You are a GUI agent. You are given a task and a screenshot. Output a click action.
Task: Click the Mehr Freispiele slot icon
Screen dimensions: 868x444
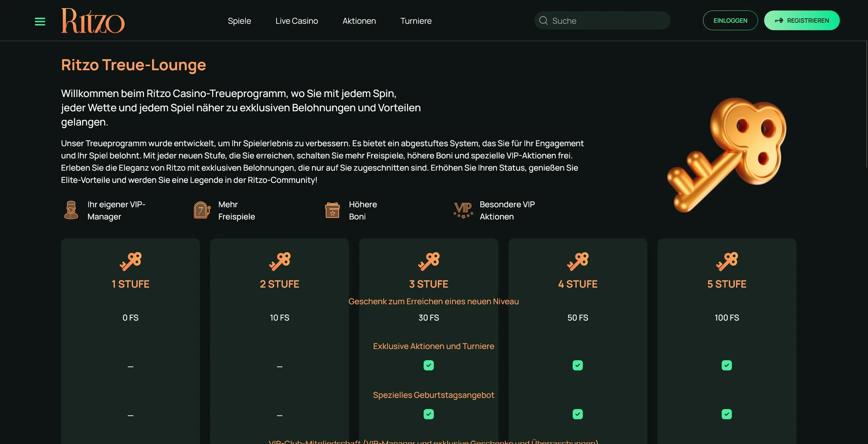click(202, 210)
